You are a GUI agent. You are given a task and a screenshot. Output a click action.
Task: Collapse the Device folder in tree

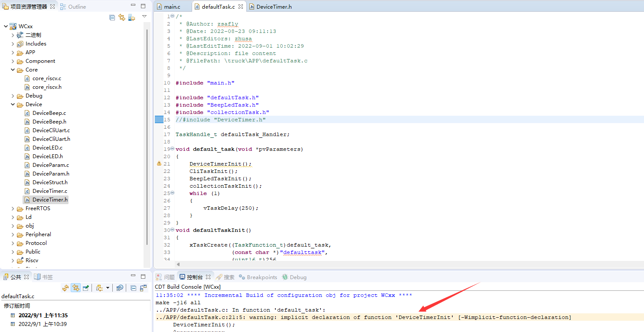coord(13,104)
